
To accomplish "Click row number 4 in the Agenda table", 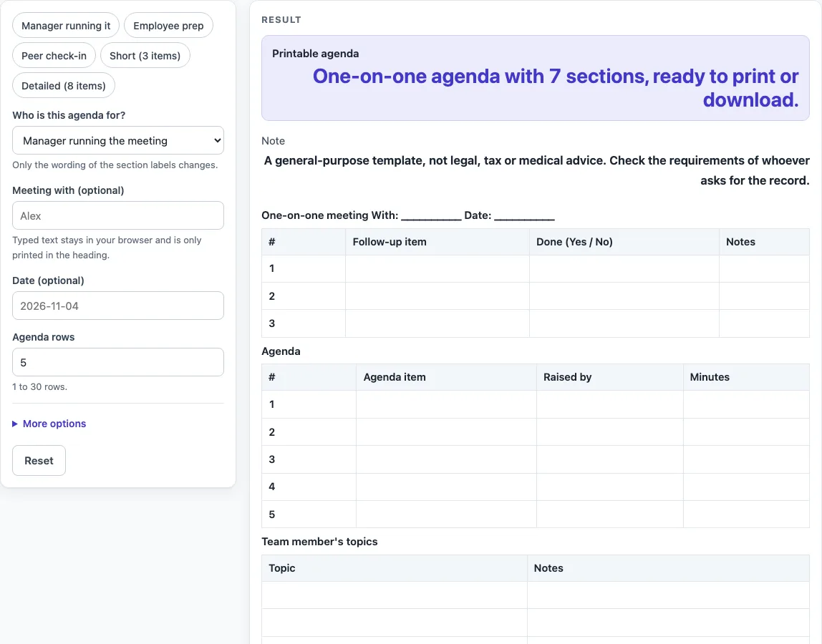I will pos(271,487).
